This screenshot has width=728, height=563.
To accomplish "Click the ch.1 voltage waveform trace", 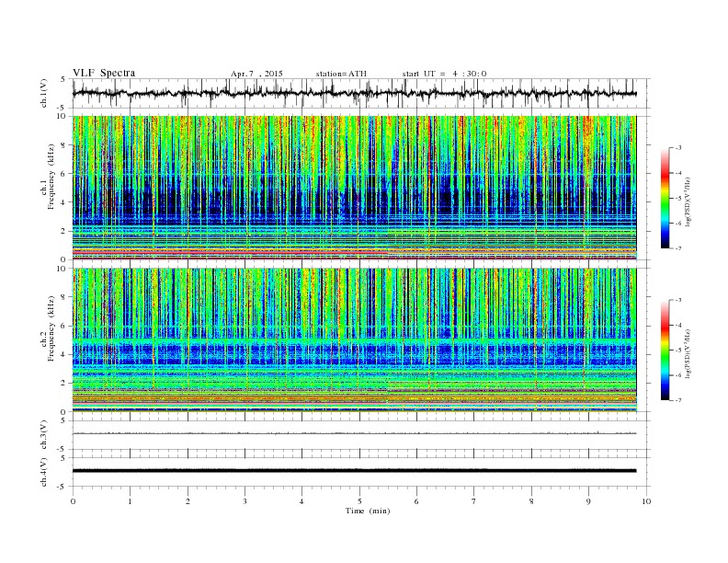I will pyautogui.click(x=354, y=93).
